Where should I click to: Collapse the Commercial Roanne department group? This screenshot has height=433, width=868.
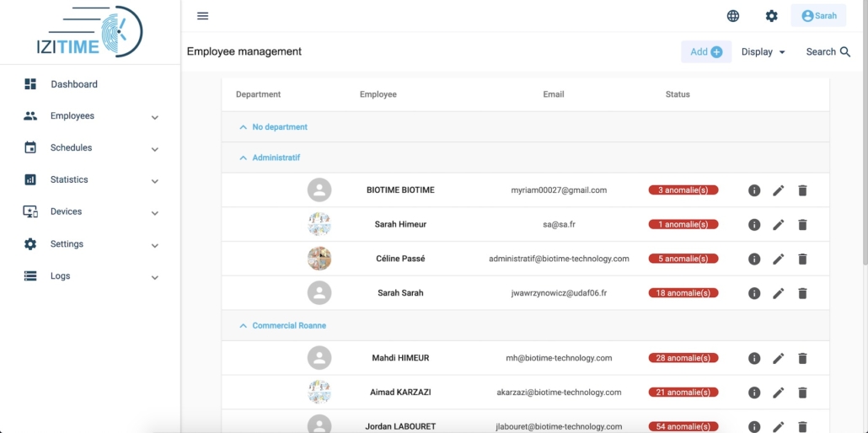[243, 325]
